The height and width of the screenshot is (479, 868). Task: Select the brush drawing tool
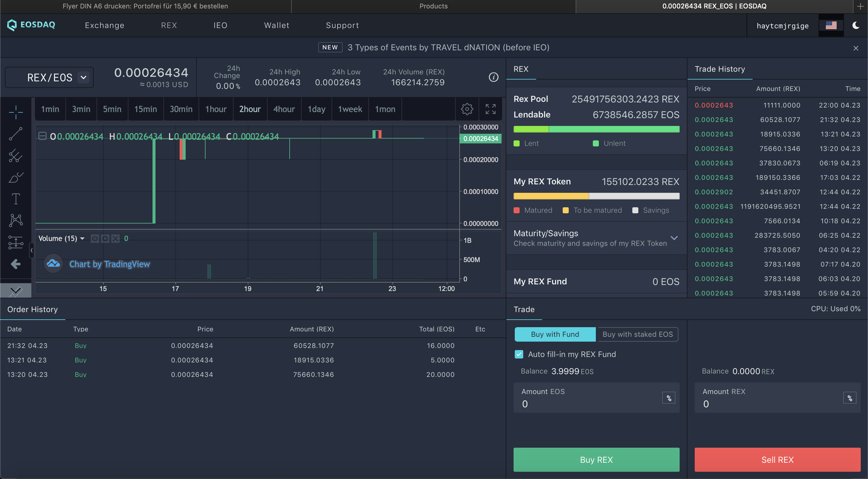point(16,177)
